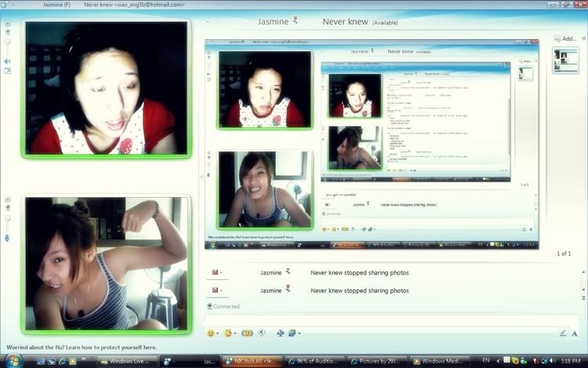Click the Connected status text
Image resolution: width=588 pixels, height=368 pixels.
click(227, 307)
